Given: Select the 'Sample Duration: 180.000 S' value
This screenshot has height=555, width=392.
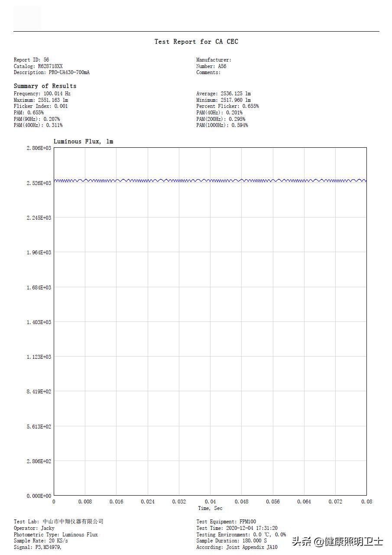Looking at the screenshot, I should [232, 541].
